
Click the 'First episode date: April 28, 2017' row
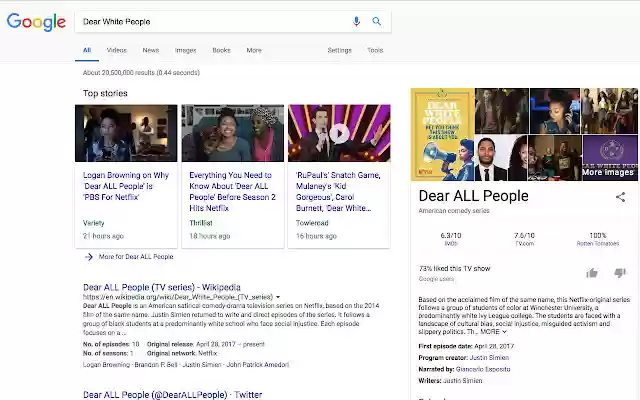pos(466,346)
